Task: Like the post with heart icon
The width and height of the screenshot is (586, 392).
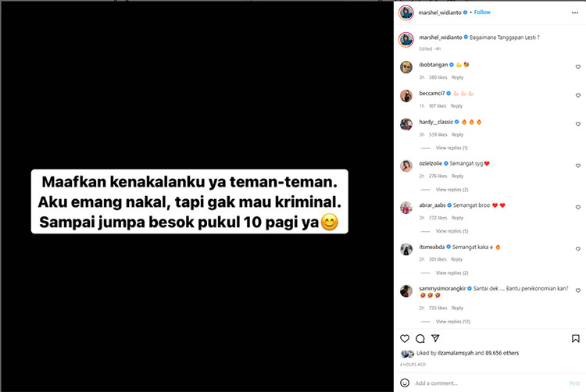Action: point(405,339)
